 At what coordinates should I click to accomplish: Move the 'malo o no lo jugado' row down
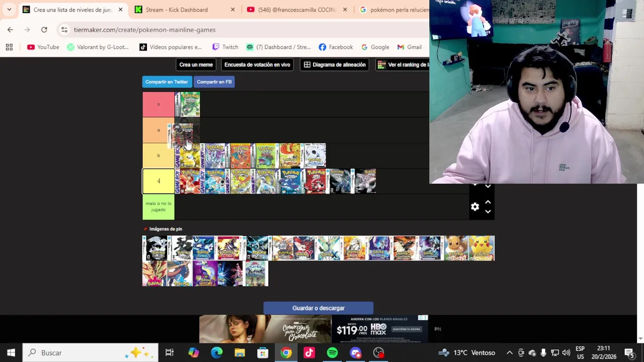488,212
